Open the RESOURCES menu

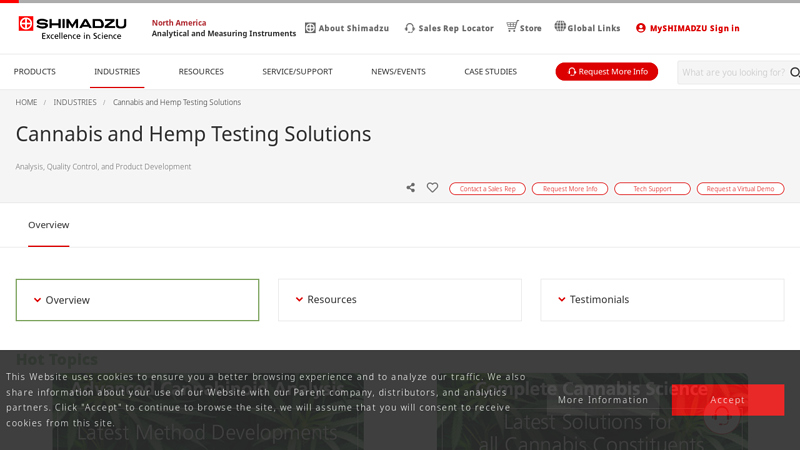(x=201, y=71)
